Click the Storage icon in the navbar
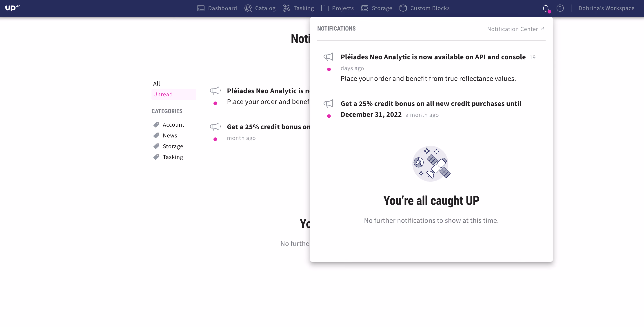 (x=364, y=8)
